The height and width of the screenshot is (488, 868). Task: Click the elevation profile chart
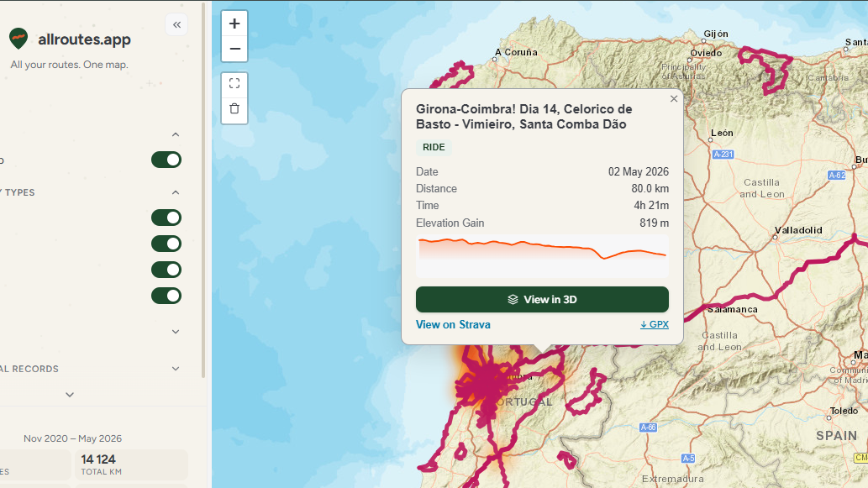tap(542, 256)
